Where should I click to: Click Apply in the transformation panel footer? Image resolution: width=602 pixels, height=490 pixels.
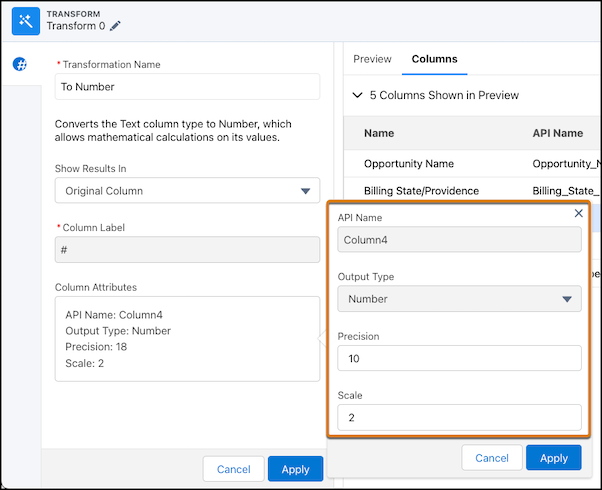point(295,469)
